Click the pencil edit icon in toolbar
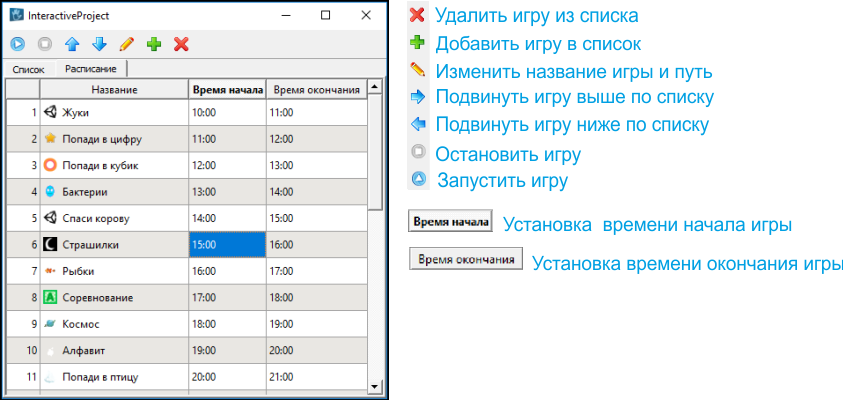 [x=126, y=44]
